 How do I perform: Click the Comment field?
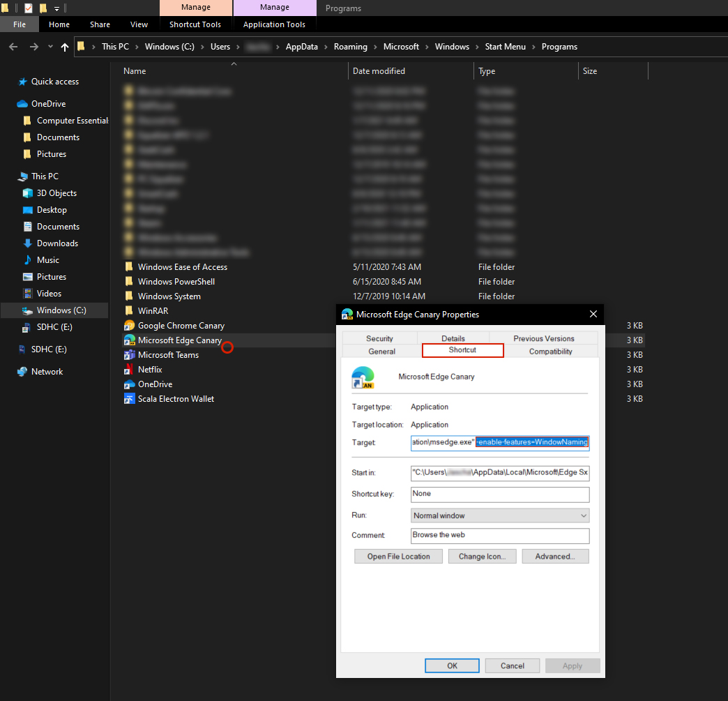pos(500,536)
